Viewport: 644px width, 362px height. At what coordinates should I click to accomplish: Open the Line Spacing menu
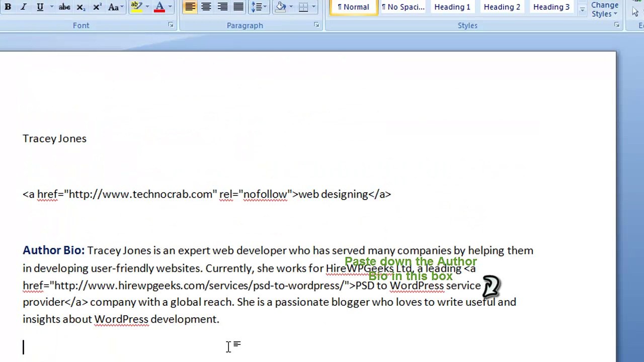click(259, 7)
